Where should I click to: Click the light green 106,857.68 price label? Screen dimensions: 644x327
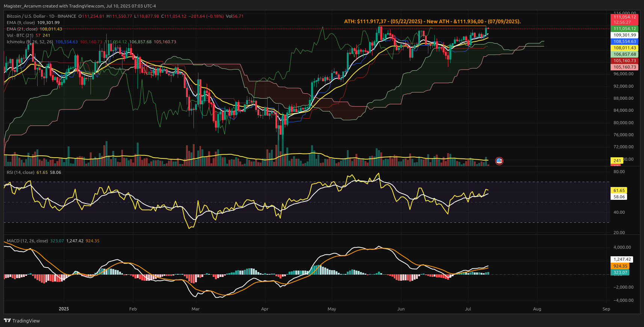point(625,54)
